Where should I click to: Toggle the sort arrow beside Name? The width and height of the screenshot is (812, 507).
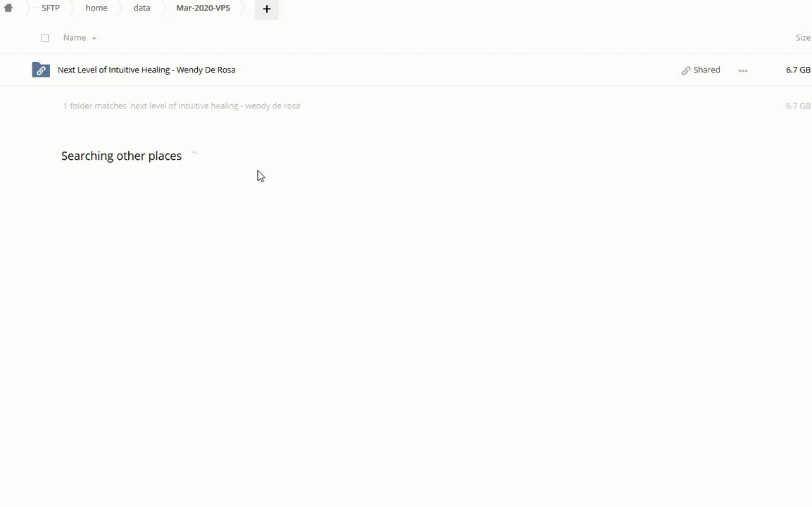click(x=94, y=38)
